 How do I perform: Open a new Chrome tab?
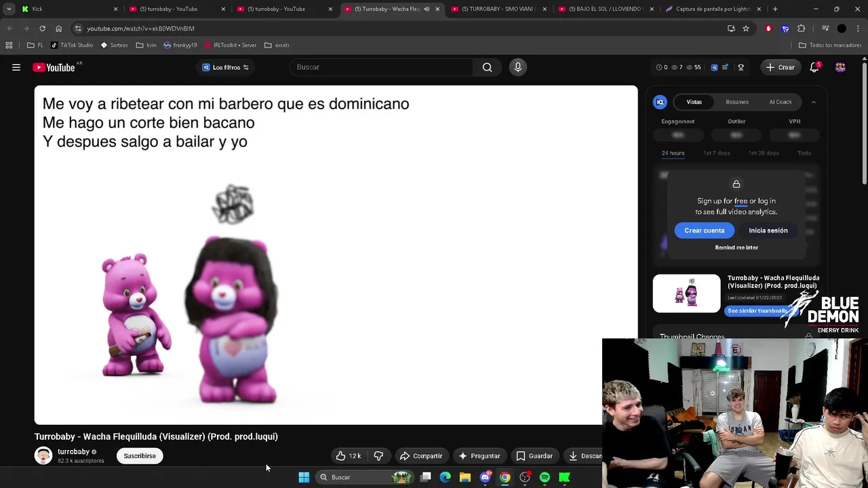click(775, 9)
